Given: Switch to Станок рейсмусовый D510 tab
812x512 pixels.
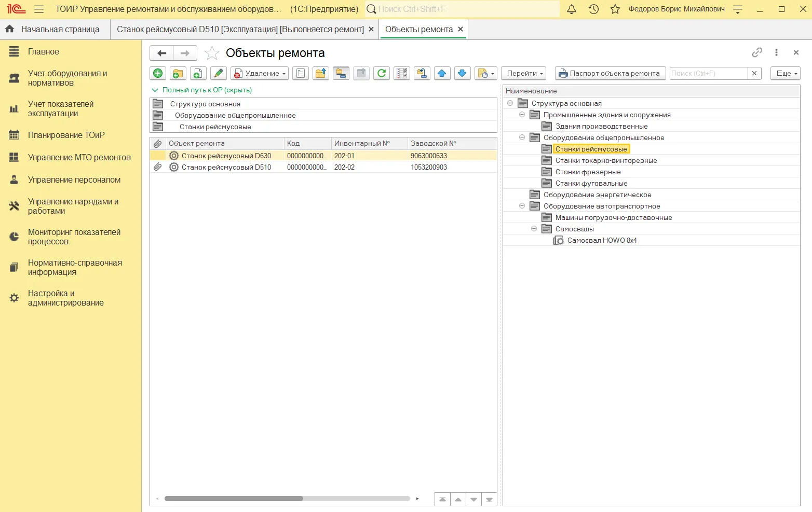Looking at the screenshot, I should click(x=240, y=30).
